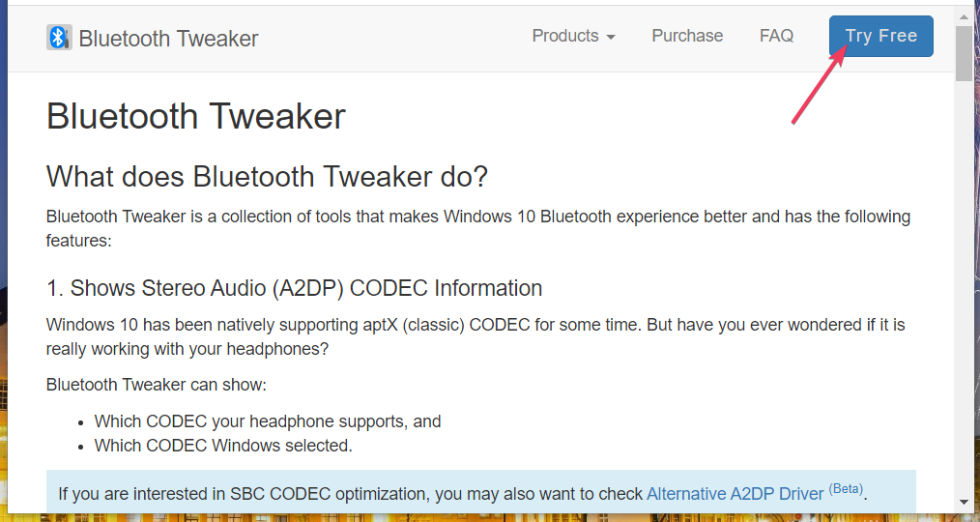Click the empty scrollbar track below thumb
This screenshot has width=980, height=522.
tap(964, 290)
